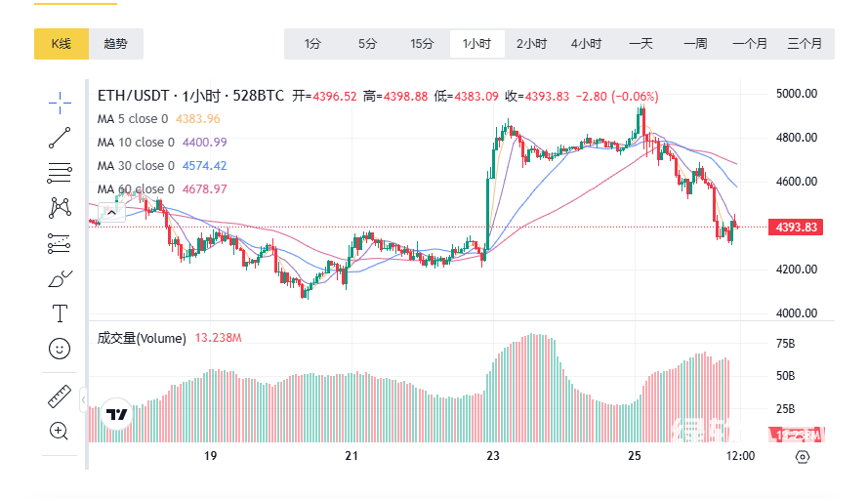Open chart settings hexagon icon

803,456
